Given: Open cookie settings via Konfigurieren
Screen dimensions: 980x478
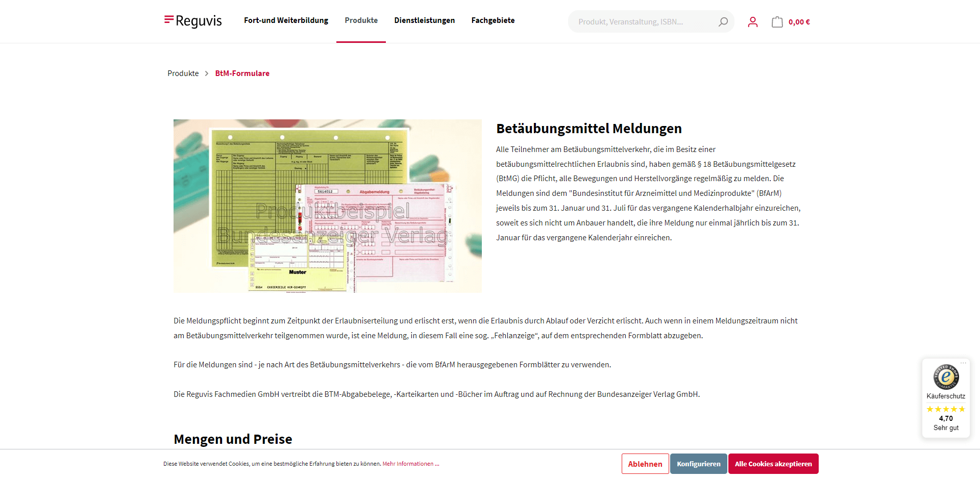Looking at the screenshot, I should pos(699,464).
